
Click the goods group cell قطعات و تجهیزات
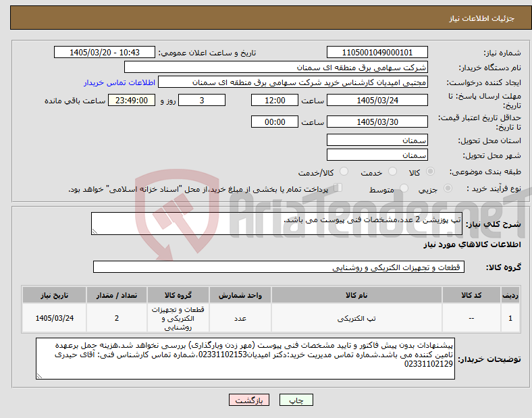click(178, 318)
